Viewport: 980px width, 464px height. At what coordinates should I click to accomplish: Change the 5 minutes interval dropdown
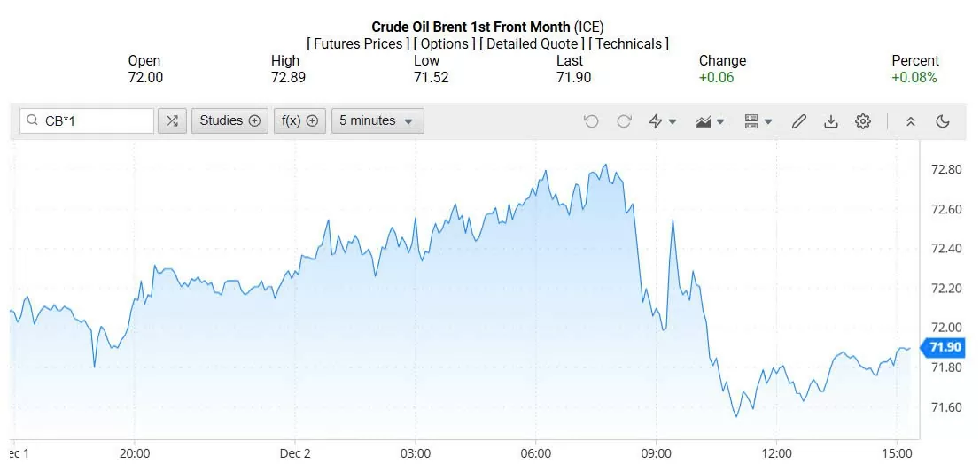pos(377,121)
